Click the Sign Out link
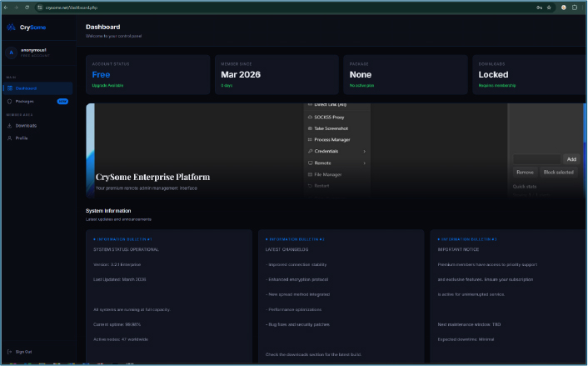The height and width of the screenshot is (366, 588). [23, 352]
